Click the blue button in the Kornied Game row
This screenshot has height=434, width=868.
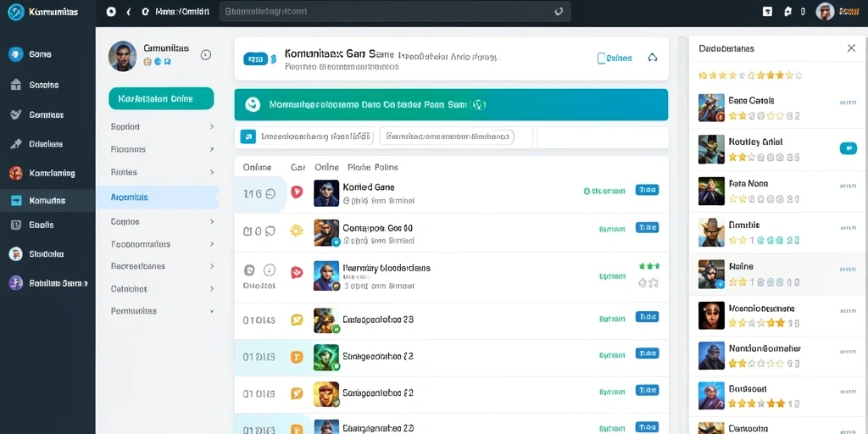(x=647, y=190)
